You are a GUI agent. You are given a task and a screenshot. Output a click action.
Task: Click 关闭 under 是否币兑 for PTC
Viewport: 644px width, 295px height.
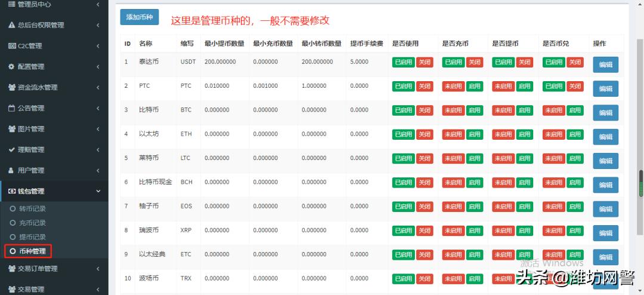[x=575, y=87]
